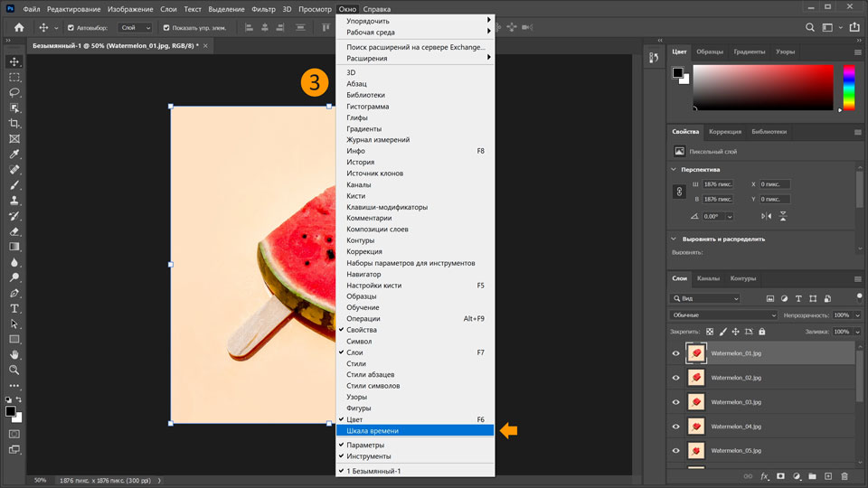This screenshot has height=488, width=868.
Task: Click the link width and height button
Action: pyautogui.click(x=679, y=192)
